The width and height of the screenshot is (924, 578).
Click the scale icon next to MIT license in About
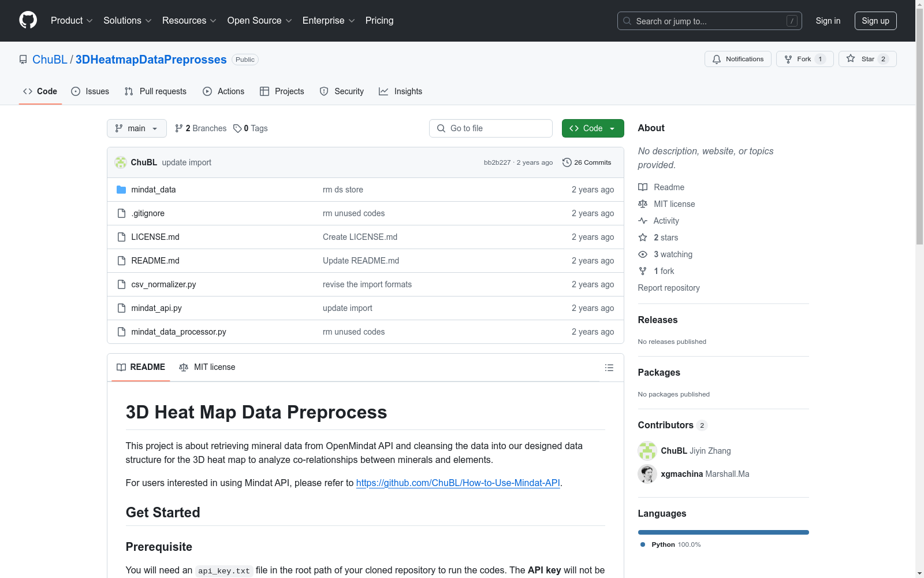[643, 204]
